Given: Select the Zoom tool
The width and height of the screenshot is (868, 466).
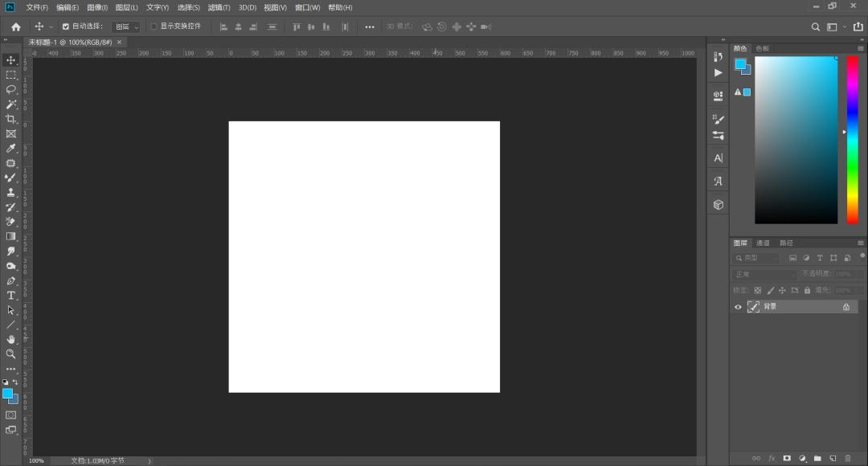Looking at the screenshot, I should click(x=10, y=354).
